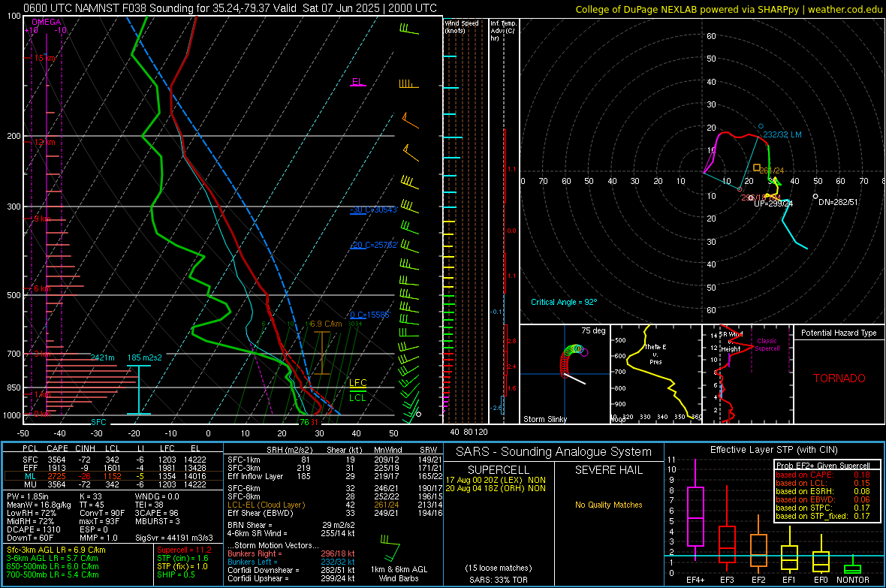
Task: Click the Critical Angle = 92° text
Action: [564, 302]
